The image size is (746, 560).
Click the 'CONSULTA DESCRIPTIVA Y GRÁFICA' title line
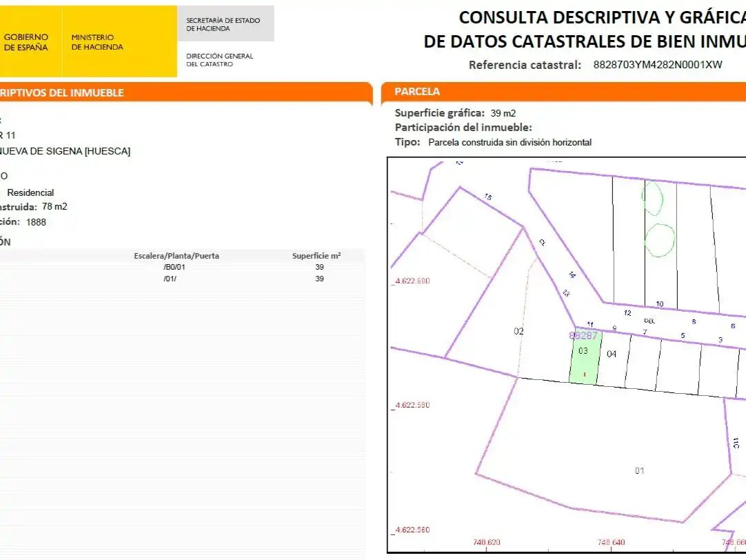point(602,18)
